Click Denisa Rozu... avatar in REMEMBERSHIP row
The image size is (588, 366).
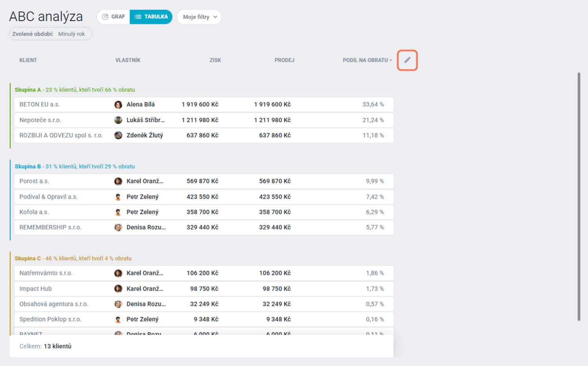pyautogui.click(x=118, y=227)
